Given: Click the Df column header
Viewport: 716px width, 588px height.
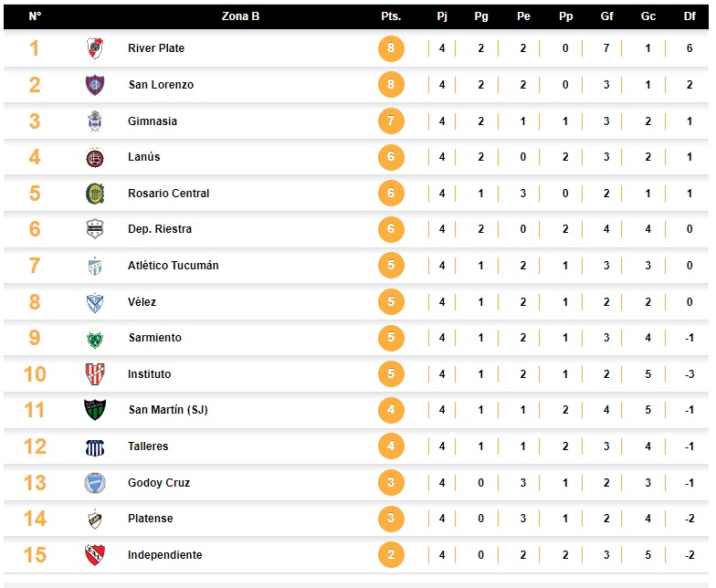Looking at the screenshot, I should [x=690, y=16].
